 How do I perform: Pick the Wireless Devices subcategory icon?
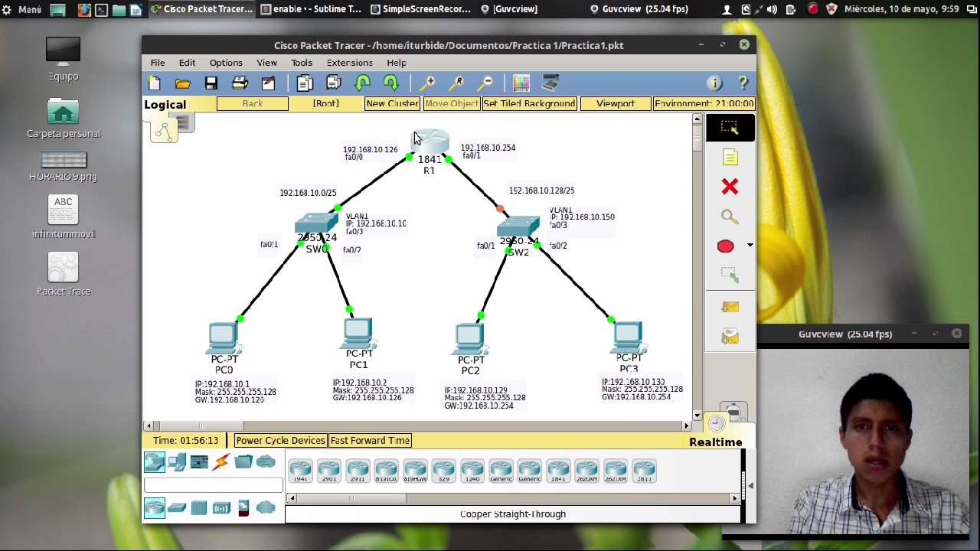[221, 507]
